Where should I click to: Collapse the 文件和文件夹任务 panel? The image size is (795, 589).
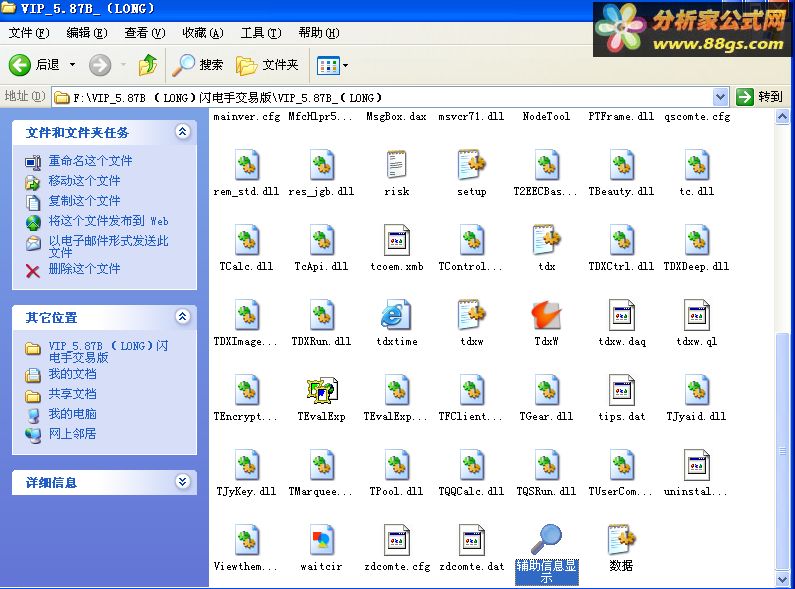pyautogui.click(x=183, y=132)
